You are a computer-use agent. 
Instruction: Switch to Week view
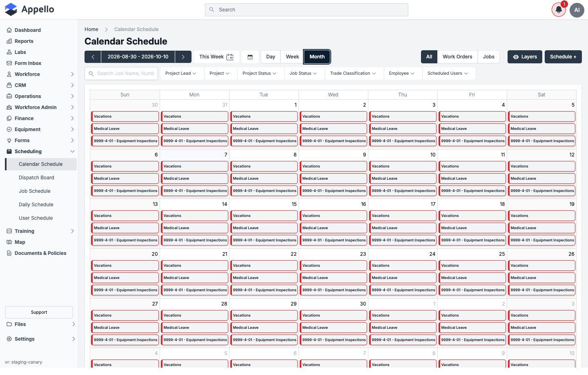click(x=292, y=57)
